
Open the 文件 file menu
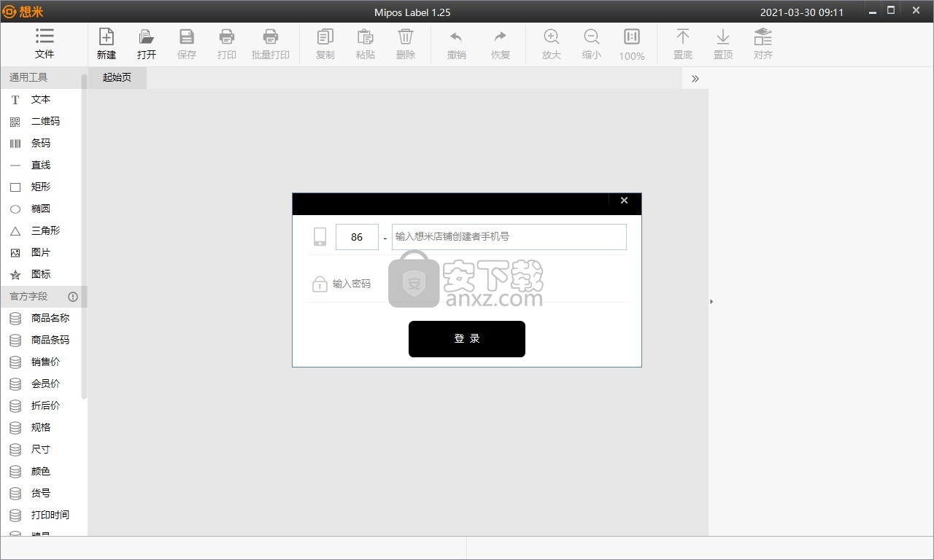(x=45, y=44)
